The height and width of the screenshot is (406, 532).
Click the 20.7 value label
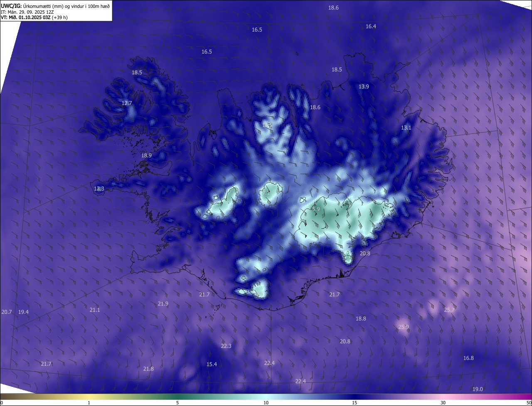click(7, 312)
